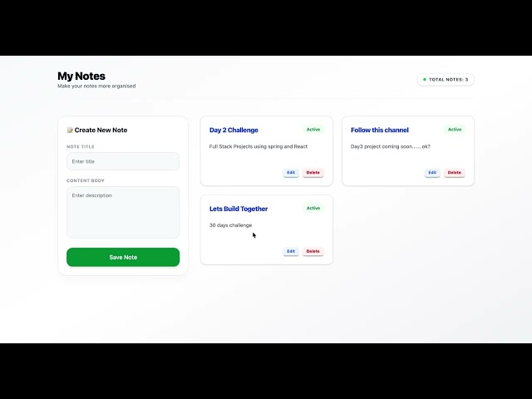Select the Lets Build Together title

tap(239, 209)
